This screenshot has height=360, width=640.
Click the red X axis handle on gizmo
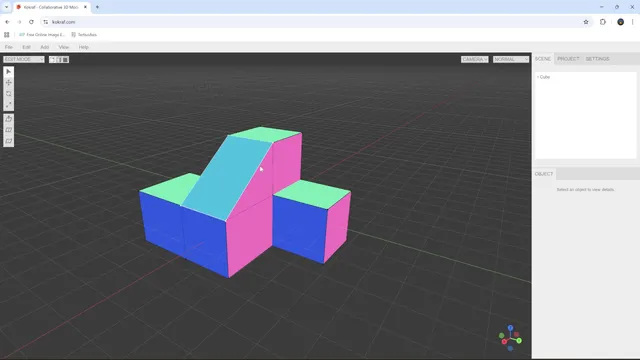pyautogui.click(x=504, y=341)
